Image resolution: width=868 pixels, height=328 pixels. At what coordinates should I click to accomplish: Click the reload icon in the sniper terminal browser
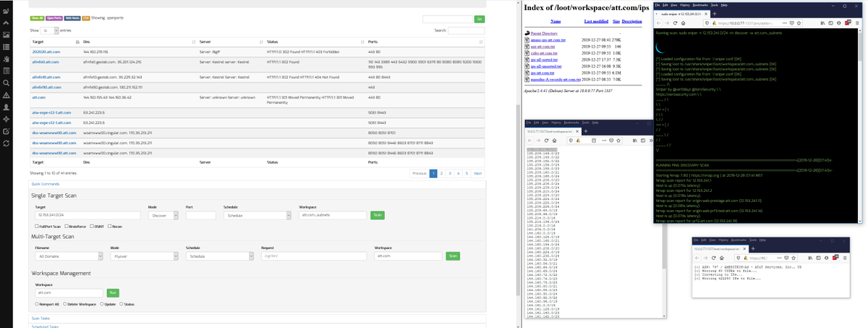click(x=675, y=23)
